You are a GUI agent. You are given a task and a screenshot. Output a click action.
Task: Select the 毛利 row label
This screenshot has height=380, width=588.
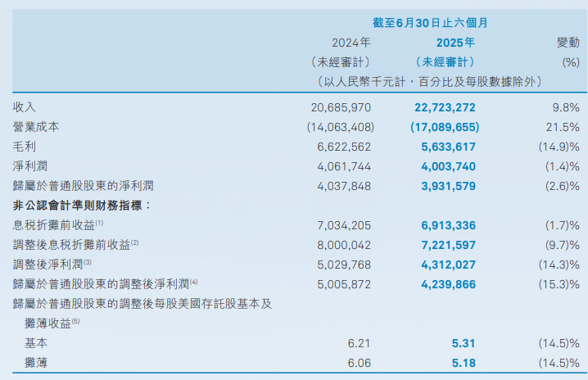[25, 147]
